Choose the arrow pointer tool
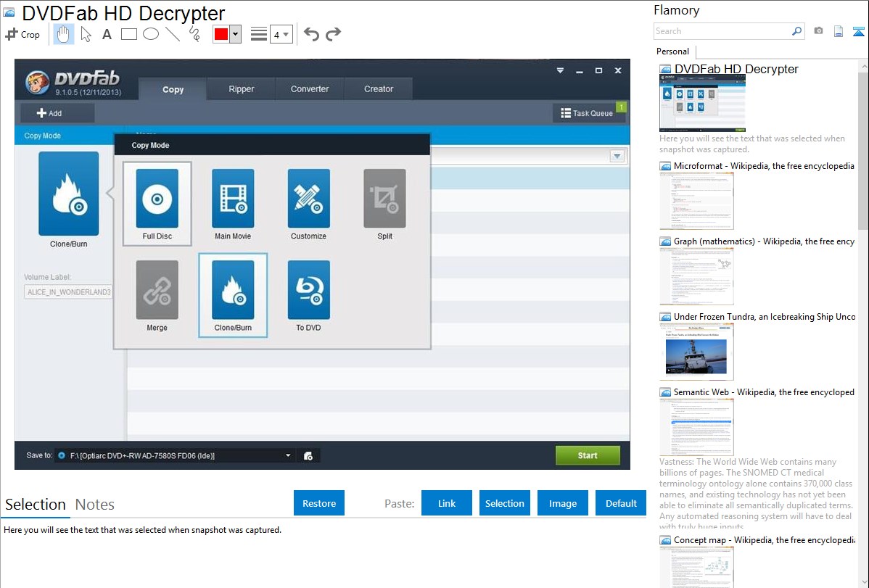This screenshot has height=588, width=869. 86,34
